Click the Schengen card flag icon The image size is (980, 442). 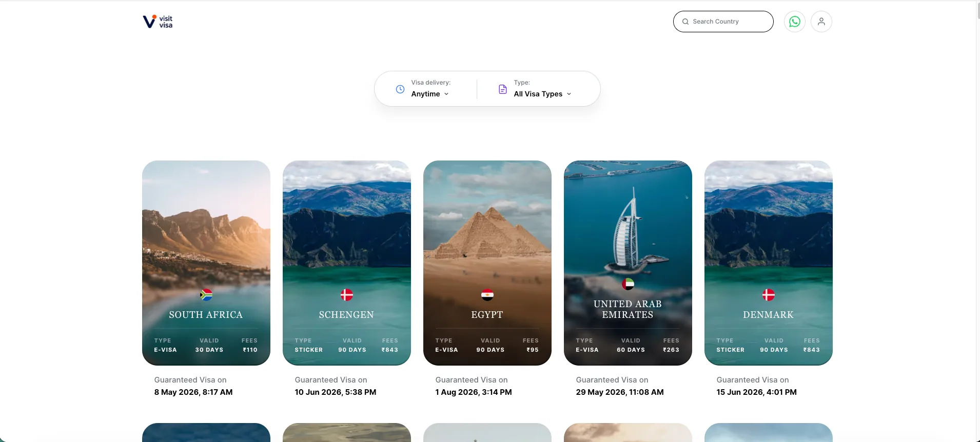tap(346, 295)
